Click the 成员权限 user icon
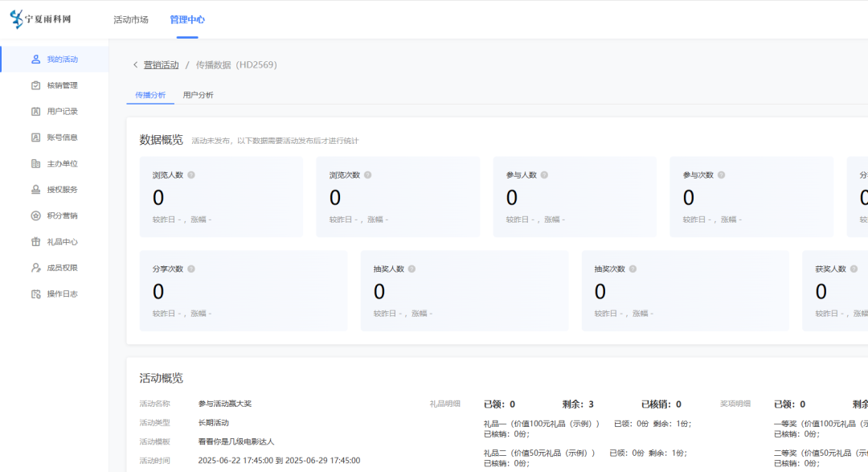868x472 pixels. [36, 268]
